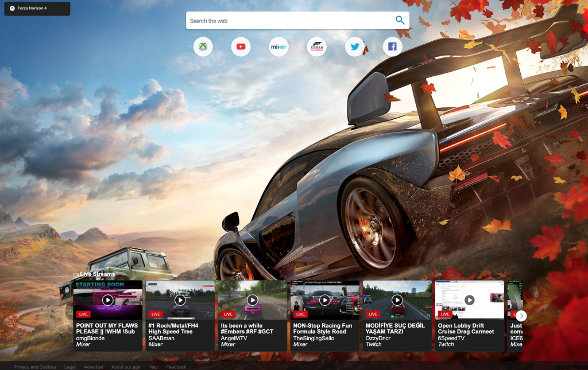Image resolution: width=588 pixels, height=370 pixels.
Task: Open the Mixer shortcut icon
Action: 279,47
